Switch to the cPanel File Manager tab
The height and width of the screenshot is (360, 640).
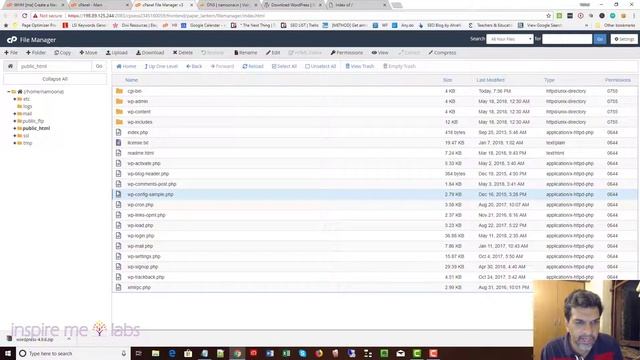[x=163, y=5]
